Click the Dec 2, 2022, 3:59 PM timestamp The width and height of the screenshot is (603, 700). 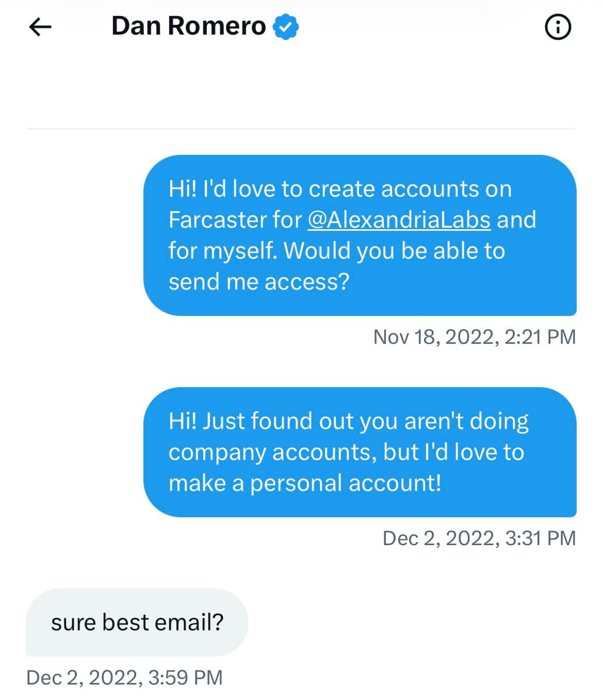click(124, 678)
